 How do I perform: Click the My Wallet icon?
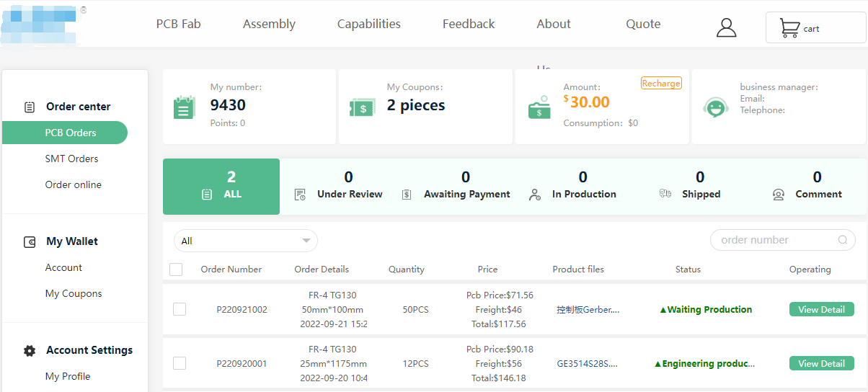click(x=30, y=242)
